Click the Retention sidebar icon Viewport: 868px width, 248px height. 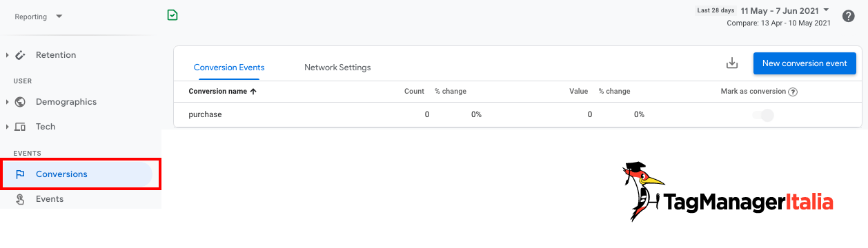click(20, 55)
